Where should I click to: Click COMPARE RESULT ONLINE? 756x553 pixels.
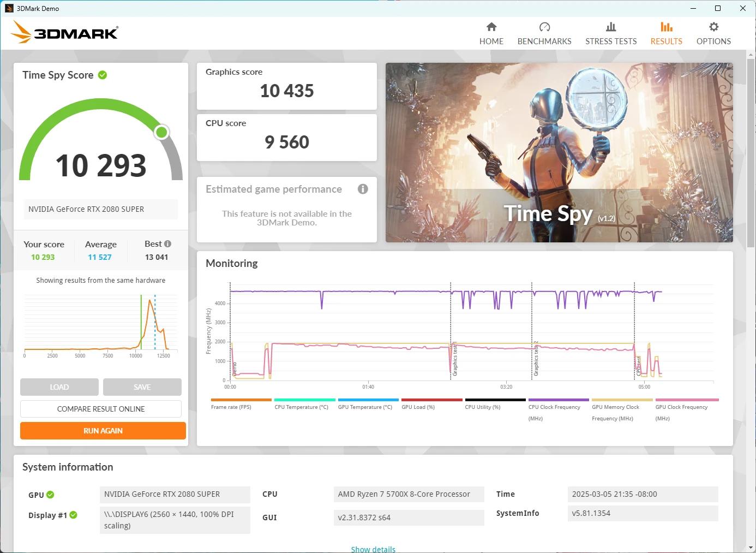click(100, 408)
